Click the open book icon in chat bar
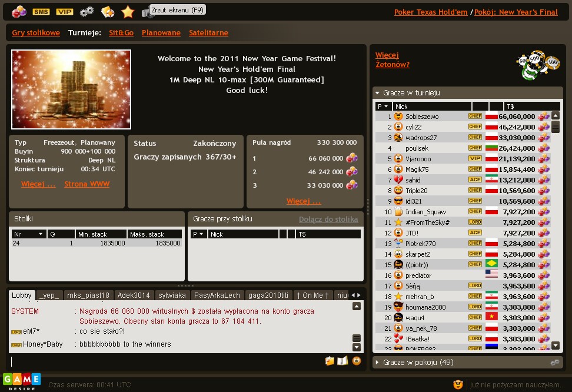The width and height of the screenshot is (572, 392). [x=342, y=361]
